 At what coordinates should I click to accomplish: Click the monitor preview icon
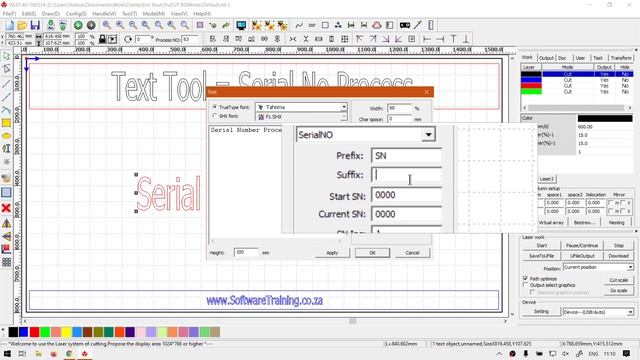[x=241, y=25]
